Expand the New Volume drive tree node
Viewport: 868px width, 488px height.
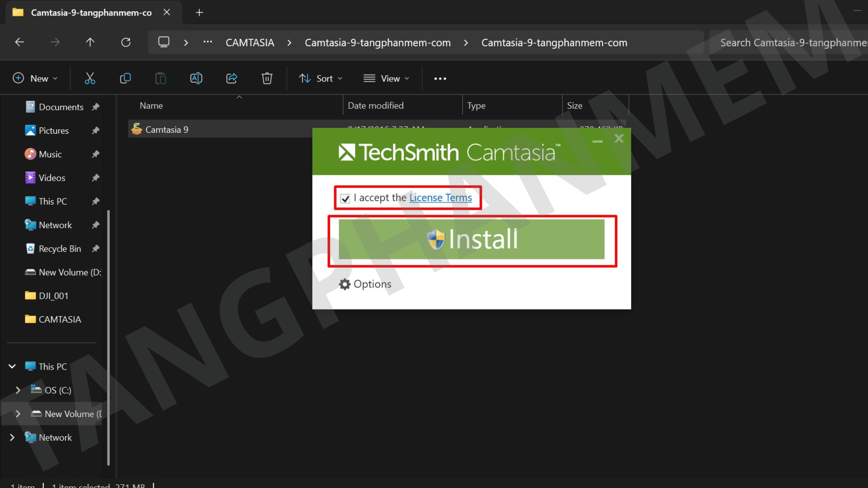(18, 414)
